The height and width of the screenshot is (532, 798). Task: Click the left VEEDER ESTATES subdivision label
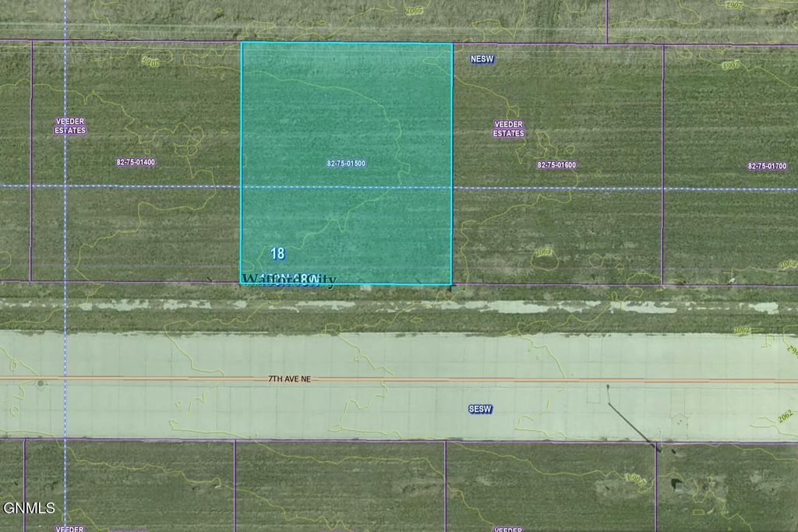coord(70,127)
